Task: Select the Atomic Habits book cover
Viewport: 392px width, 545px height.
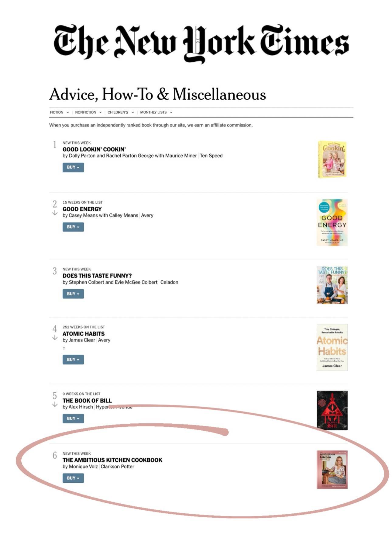Action: coord(332,347)
